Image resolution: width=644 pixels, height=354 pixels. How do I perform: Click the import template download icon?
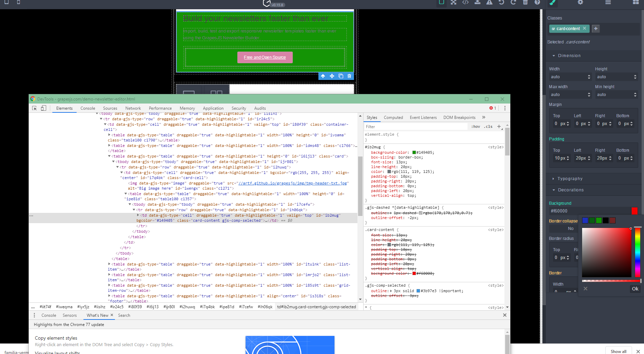[x=477, y=2]
